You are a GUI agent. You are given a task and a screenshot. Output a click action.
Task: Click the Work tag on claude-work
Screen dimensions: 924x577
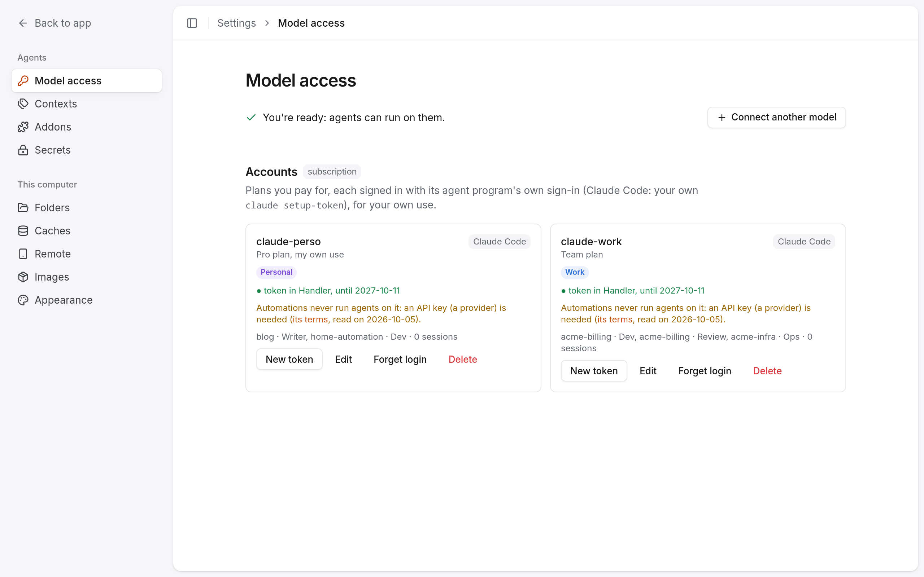click(575, 272)
